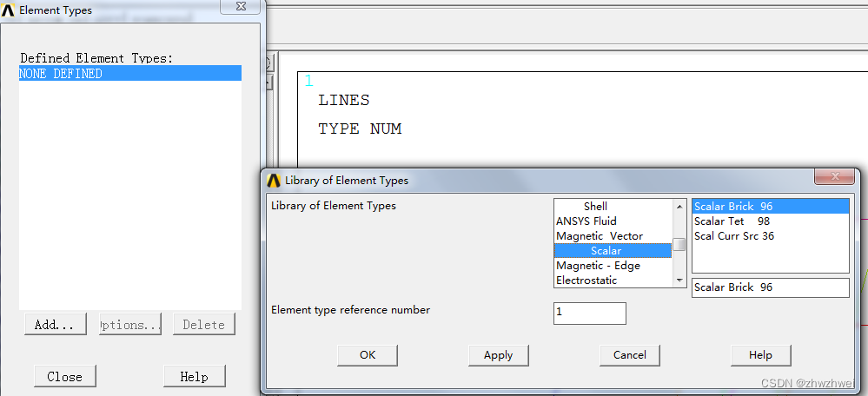
Task: Open Help from the Library of Element Types dialog
Action: (x=760, y=355)
